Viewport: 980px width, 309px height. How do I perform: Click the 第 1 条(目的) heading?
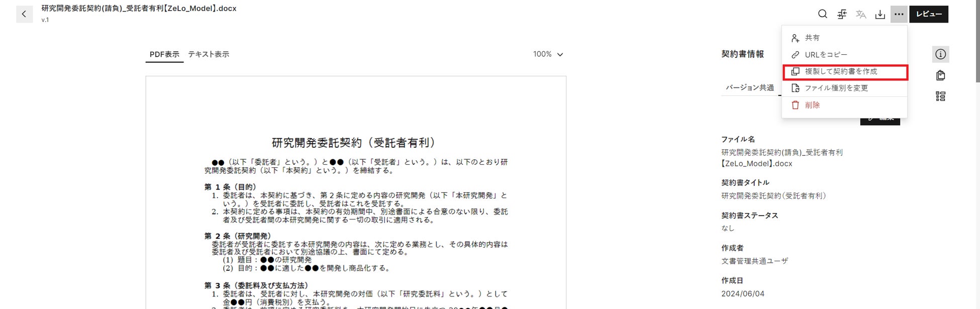click(230, 187)
